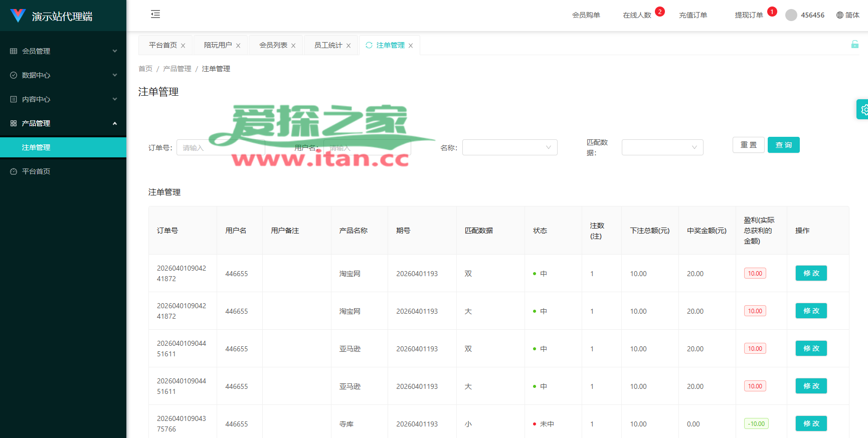This screenshot has width=868, height=438.
Task: Switch to the 会员列表 tab
Action: coord(273,45)
